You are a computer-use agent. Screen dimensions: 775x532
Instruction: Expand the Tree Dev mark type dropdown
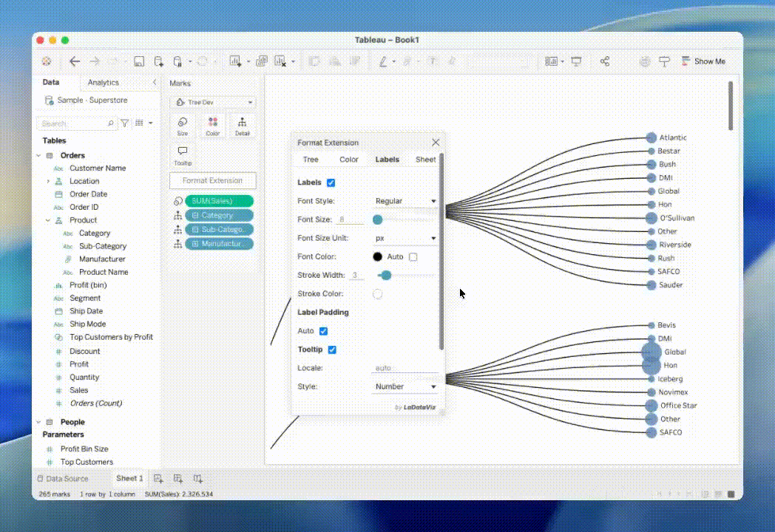pyautogui.click(x=213, y=102)
